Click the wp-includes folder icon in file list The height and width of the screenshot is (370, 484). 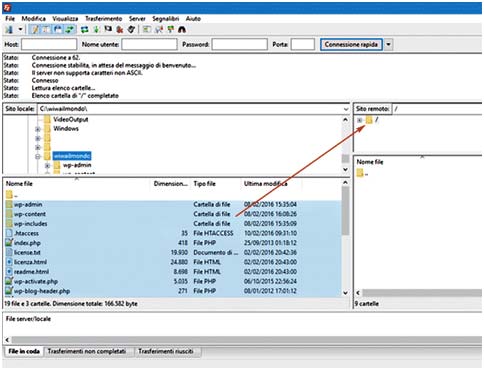pyautogui.click(x=9, y=224)
